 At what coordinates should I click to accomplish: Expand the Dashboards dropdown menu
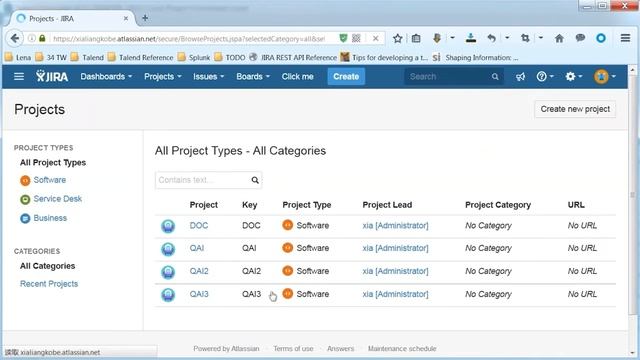(106, 76)
